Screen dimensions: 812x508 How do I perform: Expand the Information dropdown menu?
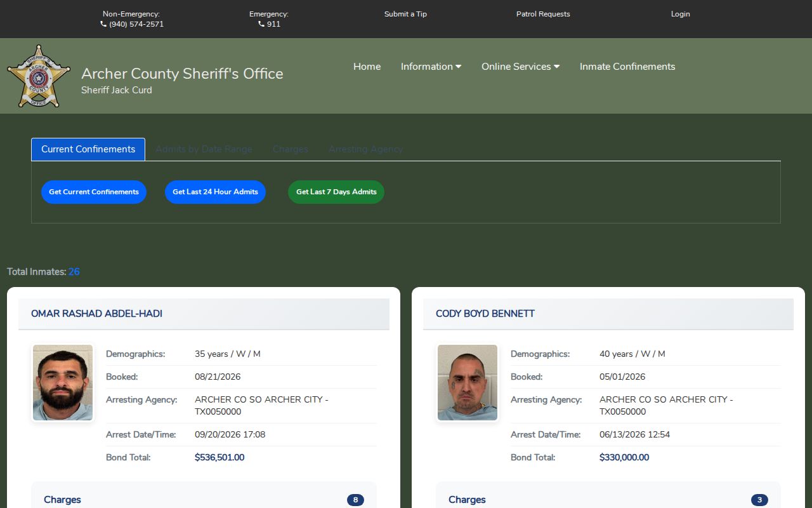[431, 67]
